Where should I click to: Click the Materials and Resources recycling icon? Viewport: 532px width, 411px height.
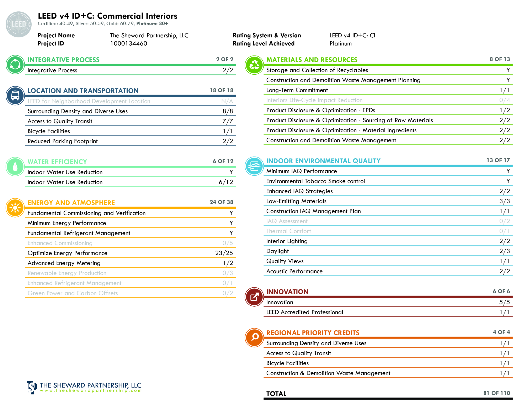pyautogui.click(x=254, y=65)
